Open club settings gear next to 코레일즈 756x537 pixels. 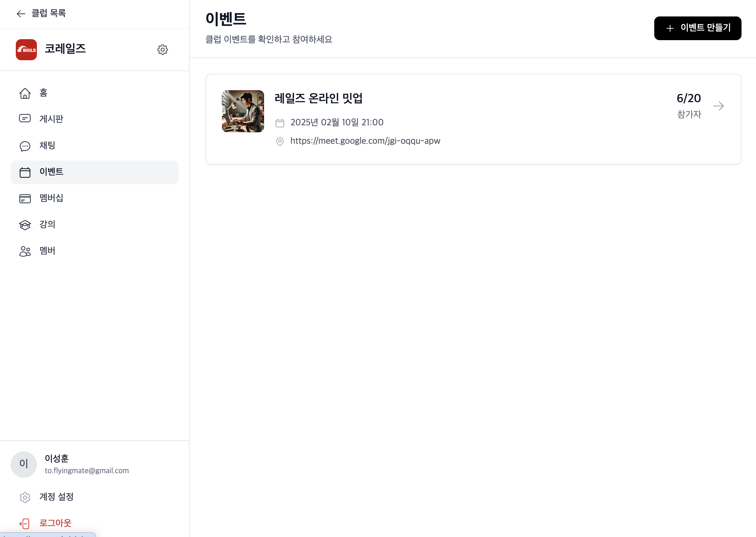pyautogui.click(x=162, y=50)
